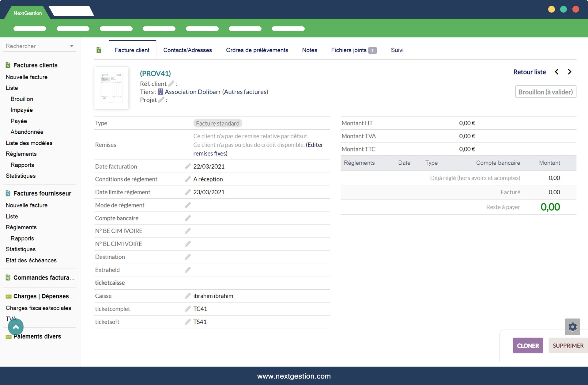Go to next invoice with right chevron

570,72
